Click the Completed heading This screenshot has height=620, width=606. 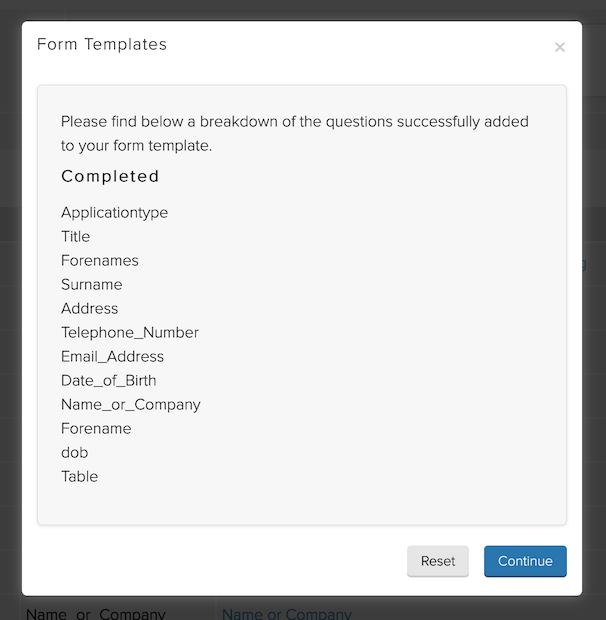pos(110,176)
